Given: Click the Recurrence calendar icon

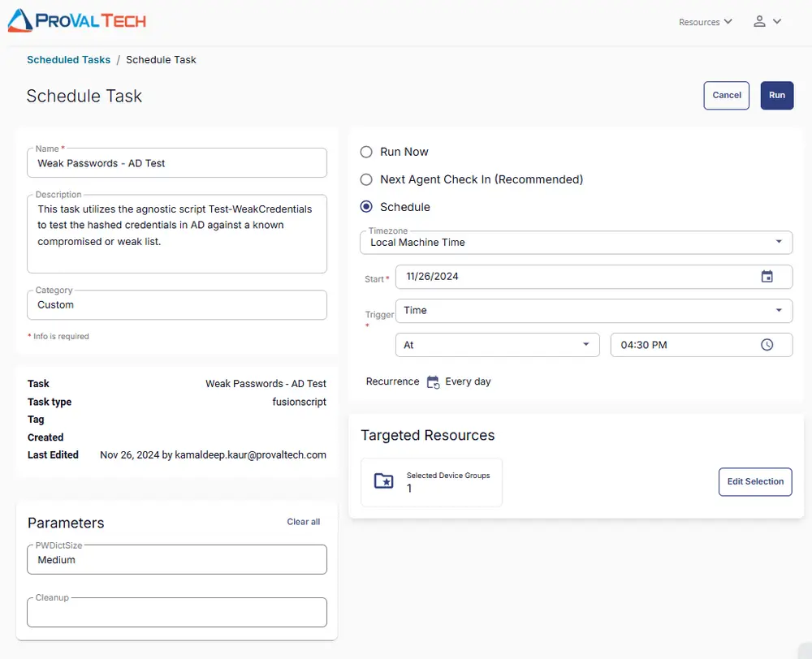Looking at the screenshot, I should 433,382.
